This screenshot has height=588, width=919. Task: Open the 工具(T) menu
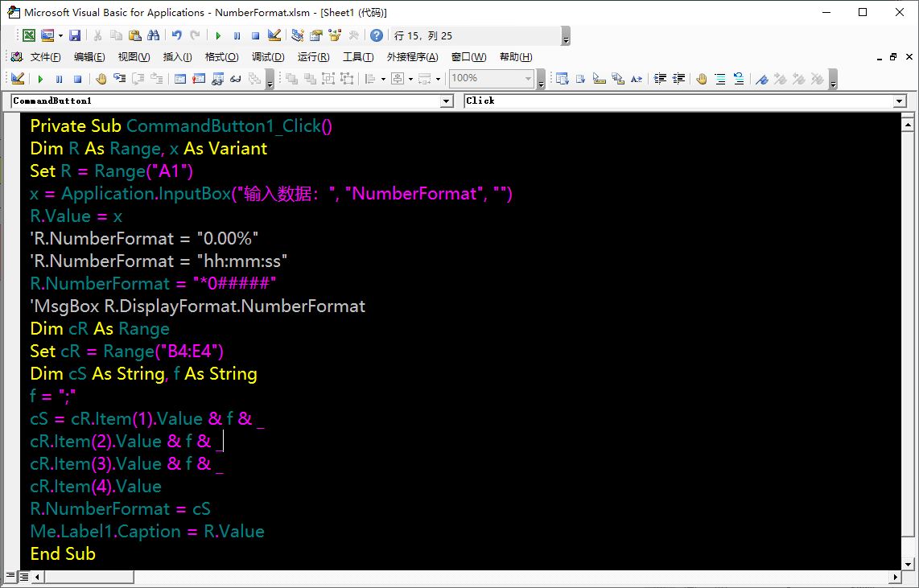[x=358, y=57]
